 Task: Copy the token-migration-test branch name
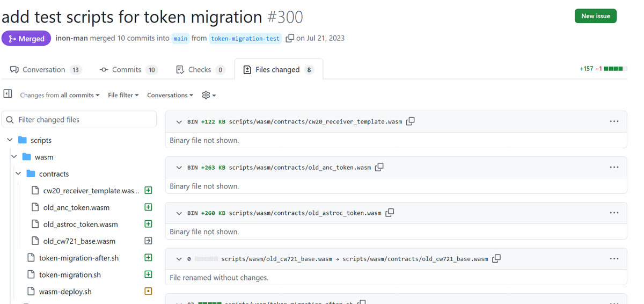(x=290, y=38)
